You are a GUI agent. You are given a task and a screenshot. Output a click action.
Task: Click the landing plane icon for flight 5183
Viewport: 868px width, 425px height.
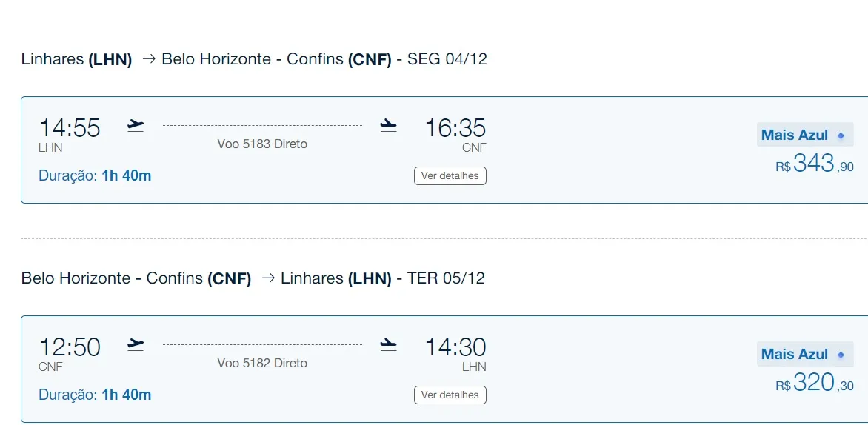(x=389, y=126)
